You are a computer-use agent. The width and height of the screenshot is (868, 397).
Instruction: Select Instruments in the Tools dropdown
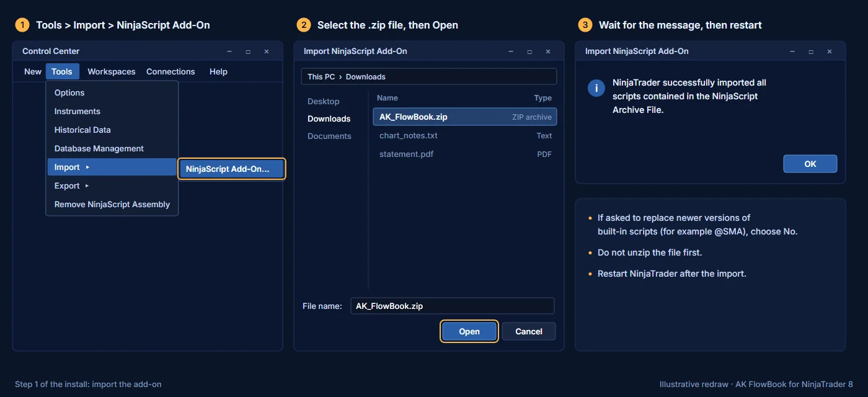point(112,111)
